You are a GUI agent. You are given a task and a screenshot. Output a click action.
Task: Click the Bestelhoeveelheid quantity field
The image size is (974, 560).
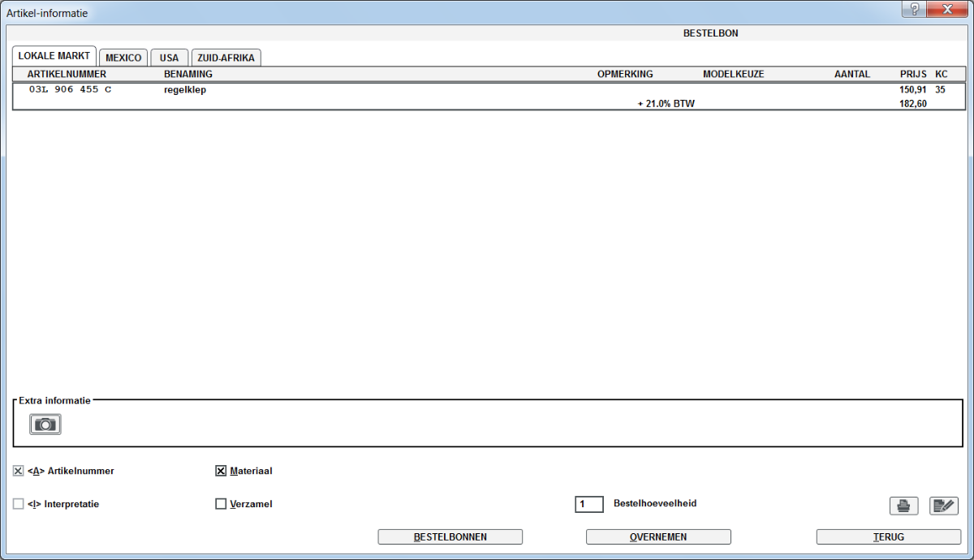click(589, 504)
